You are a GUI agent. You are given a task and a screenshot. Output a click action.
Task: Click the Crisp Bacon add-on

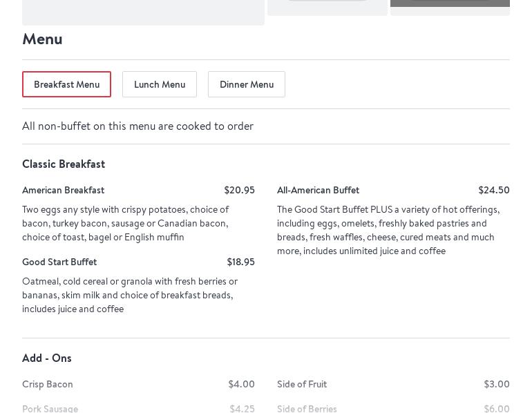tap(48, 384)
